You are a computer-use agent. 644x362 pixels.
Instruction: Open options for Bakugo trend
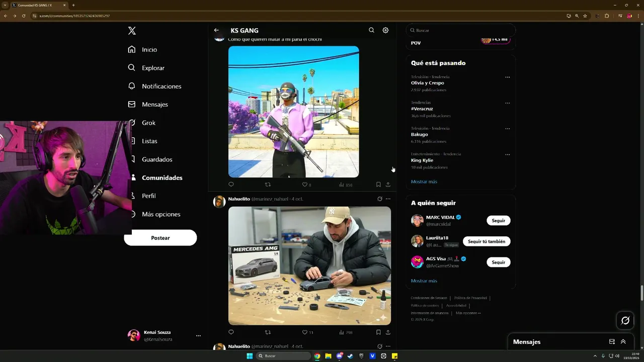pos(507,128)
